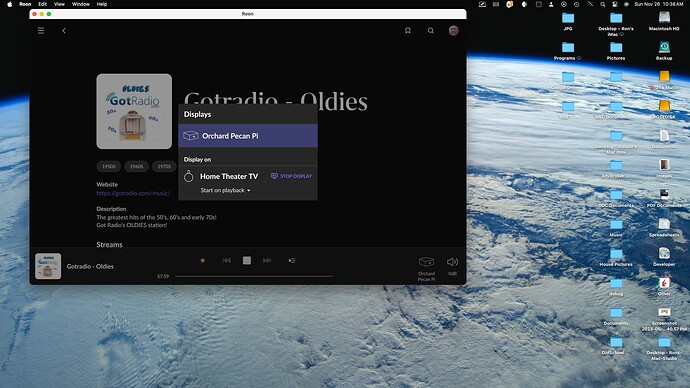The height and width of the screenshot is (388, 690).
Task: Open the bookmarks icon in Roon
Action: tap(408, 30)
